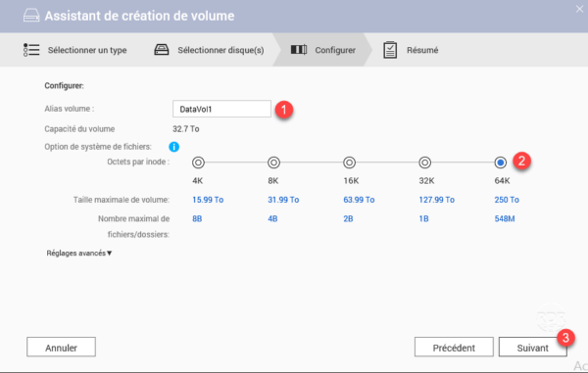588x373 pixels.
Task: Click the 16K inode label
Action: coord(351,181)
